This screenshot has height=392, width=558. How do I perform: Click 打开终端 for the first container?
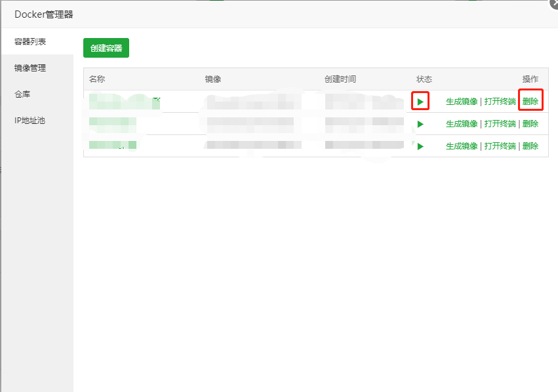[500, 102]
